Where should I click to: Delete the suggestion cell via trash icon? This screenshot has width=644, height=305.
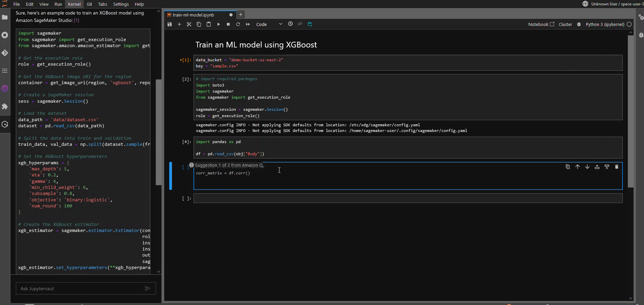click(x=617, y=167)
